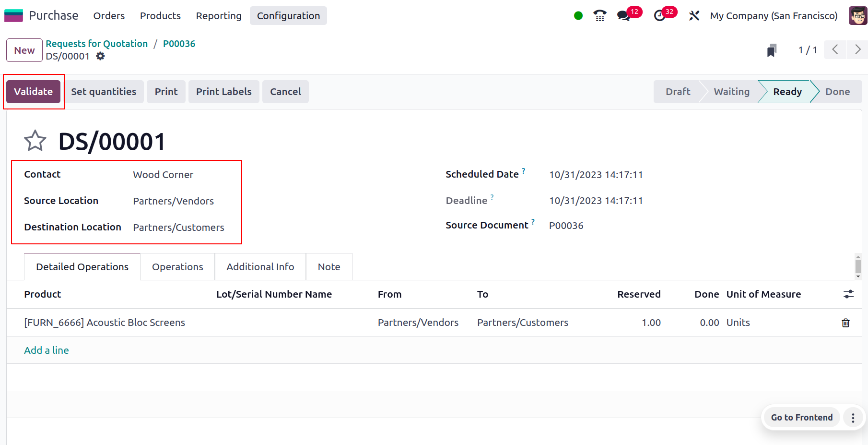The image size is (868, 445).
Task: Open the P00036 breadcrumb link
Action: pyautogui.click(x=179, y=44)
